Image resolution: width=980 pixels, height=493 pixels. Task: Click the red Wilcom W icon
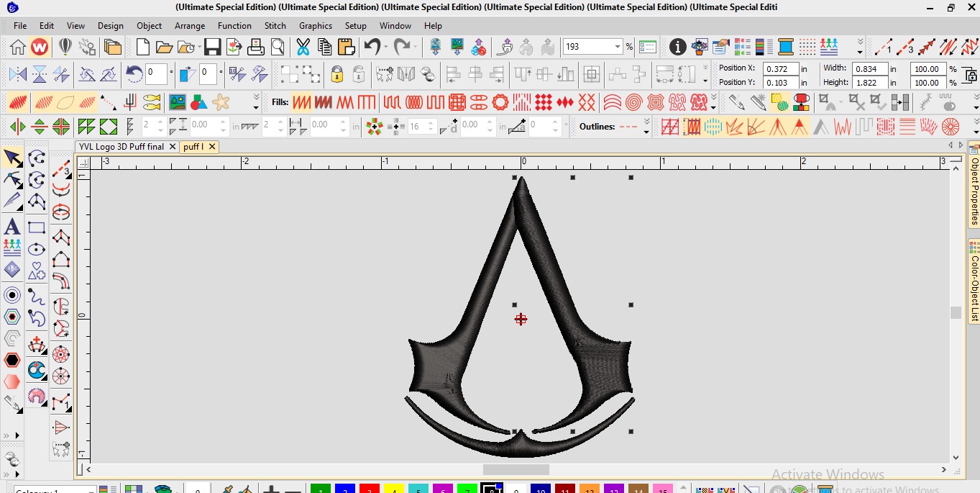[40, 48]
